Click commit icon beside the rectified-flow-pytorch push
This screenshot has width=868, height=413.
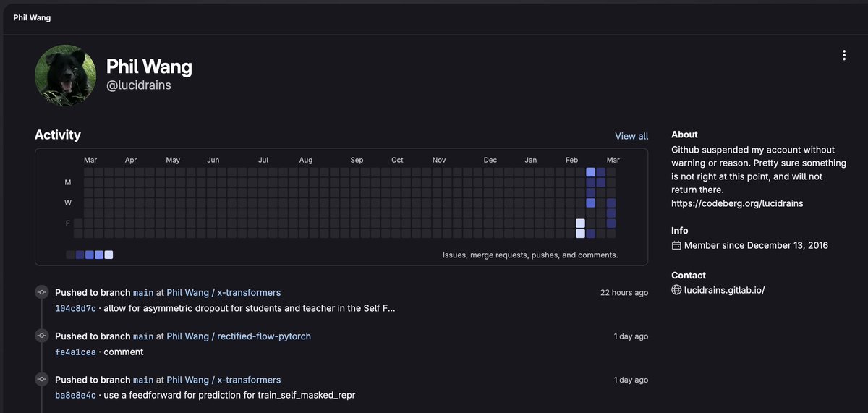pos(41,336)
